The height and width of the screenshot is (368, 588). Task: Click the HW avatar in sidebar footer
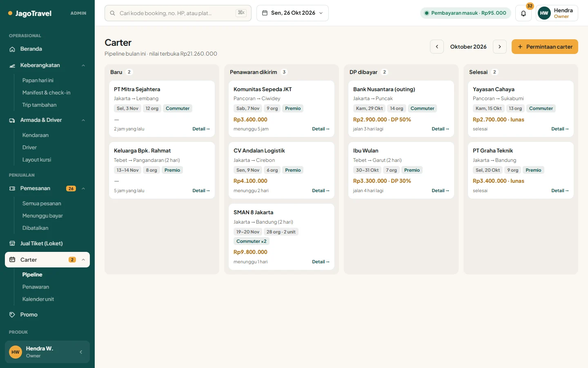16,352
